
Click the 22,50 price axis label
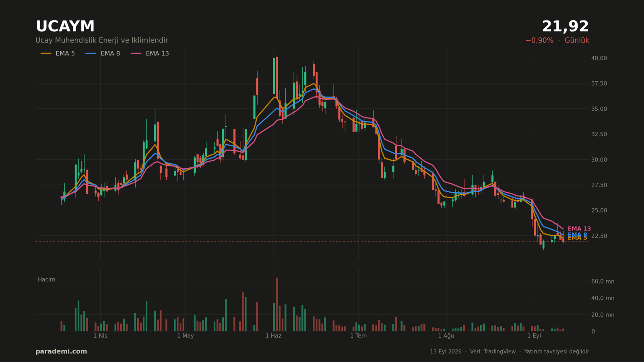(x=599, y=236)
